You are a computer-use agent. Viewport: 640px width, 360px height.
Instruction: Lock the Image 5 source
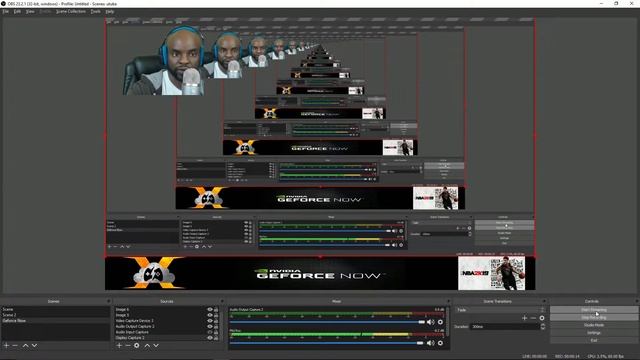(x=216, y=315)
